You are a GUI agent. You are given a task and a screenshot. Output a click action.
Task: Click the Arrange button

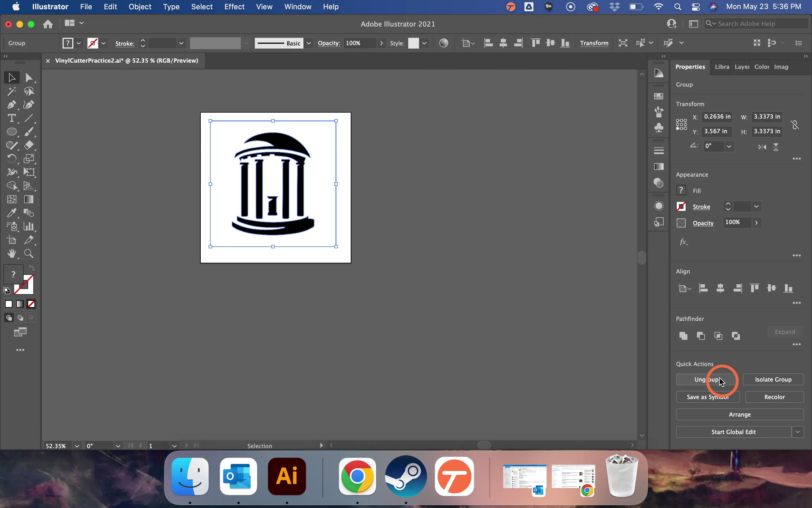(740, 414)
